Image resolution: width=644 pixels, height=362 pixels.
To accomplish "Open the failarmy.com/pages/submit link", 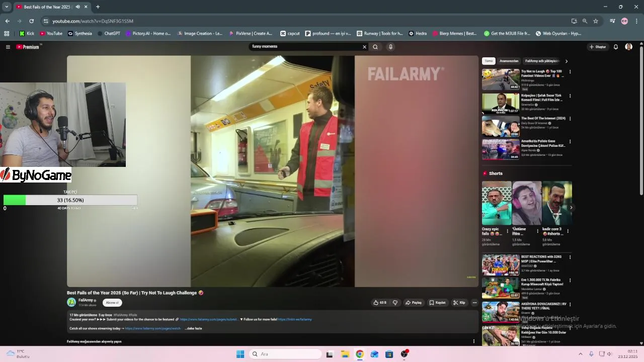I will coord(209,319).
